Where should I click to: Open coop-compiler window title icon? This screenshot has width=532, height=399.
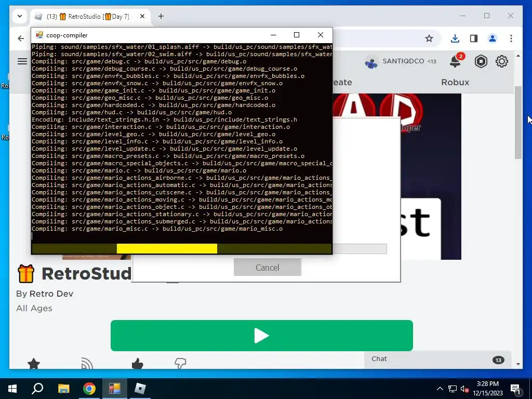(39, 35)
